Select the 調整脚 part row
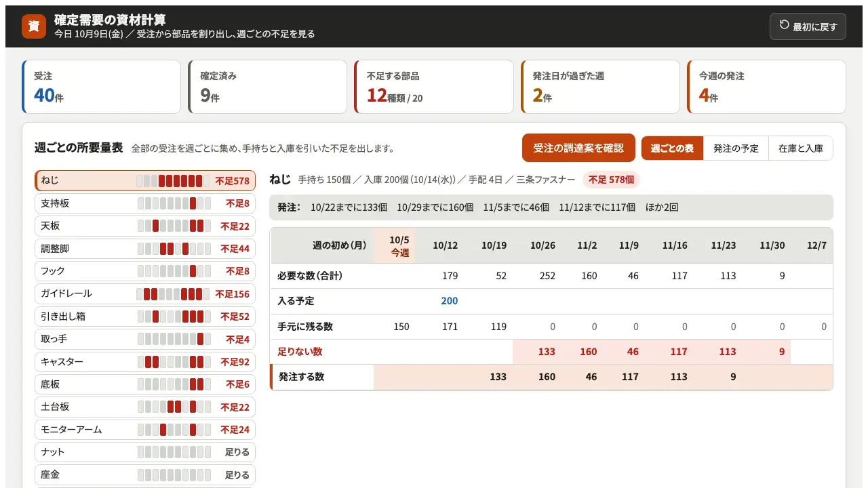The width and height of the screenshot is (868, 488). pos(145,249)
